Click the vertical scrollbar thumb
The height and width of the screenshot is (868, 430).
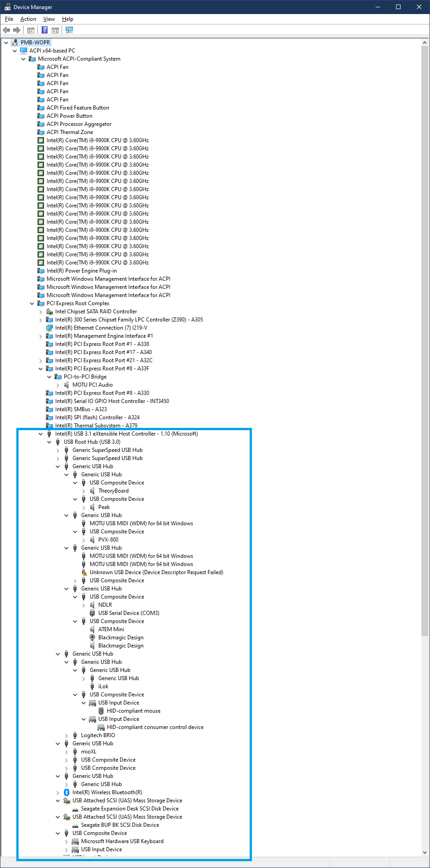425,341
